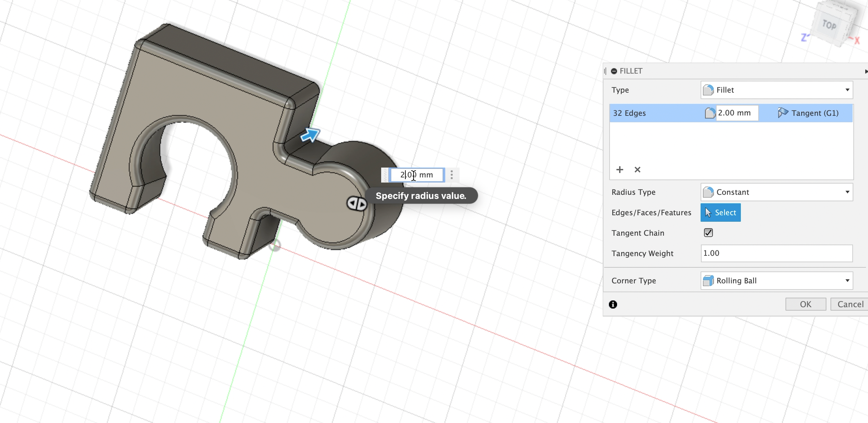Image resolution: width=868 pixels, height=423 pixels.
Task: Click the add edge set plus icon
Action: pyautogui.click(x=619, y=169)
